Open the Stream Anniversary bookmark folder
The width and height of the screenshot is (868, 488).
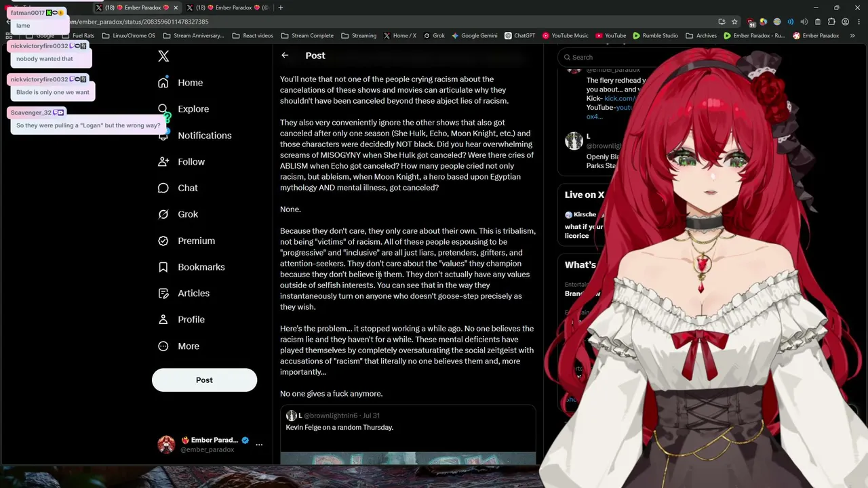coord(193,35)
